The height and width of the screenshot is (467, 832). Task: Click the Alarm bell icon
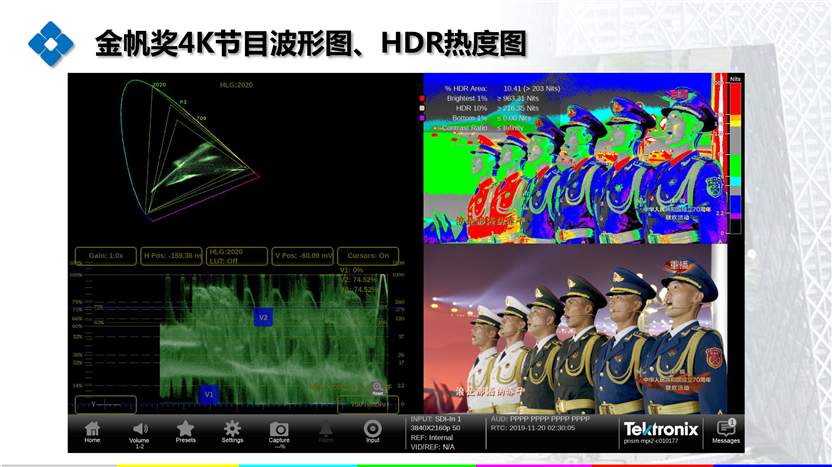(x=326, y=430)
